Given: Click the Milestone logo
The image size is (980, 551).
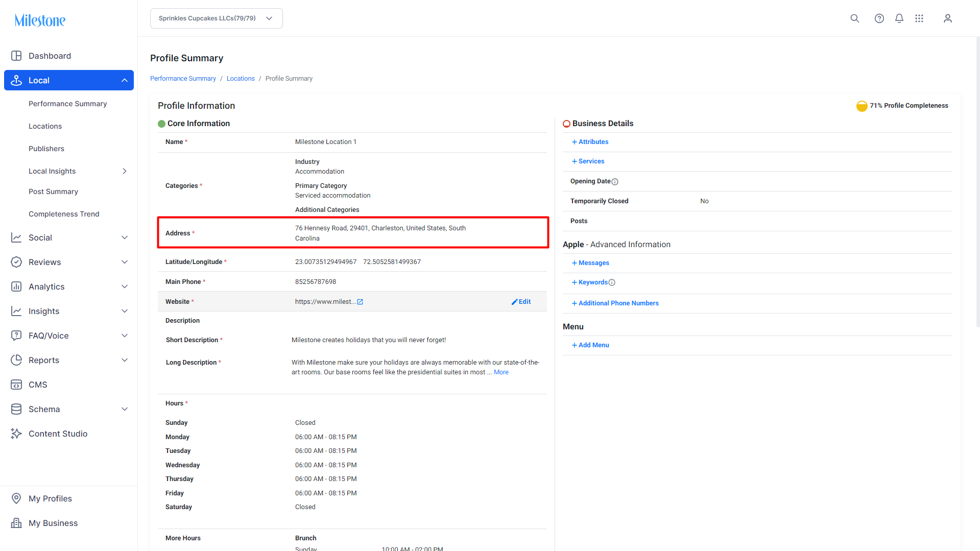Looking at the screenshot, I should point(40,20).
